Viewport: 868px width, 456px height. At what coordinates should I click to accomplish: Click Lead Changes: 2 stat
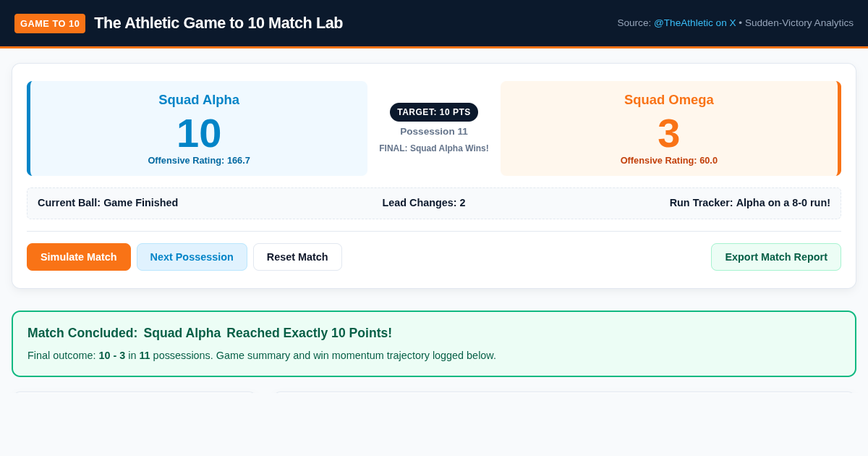point(424,203)
